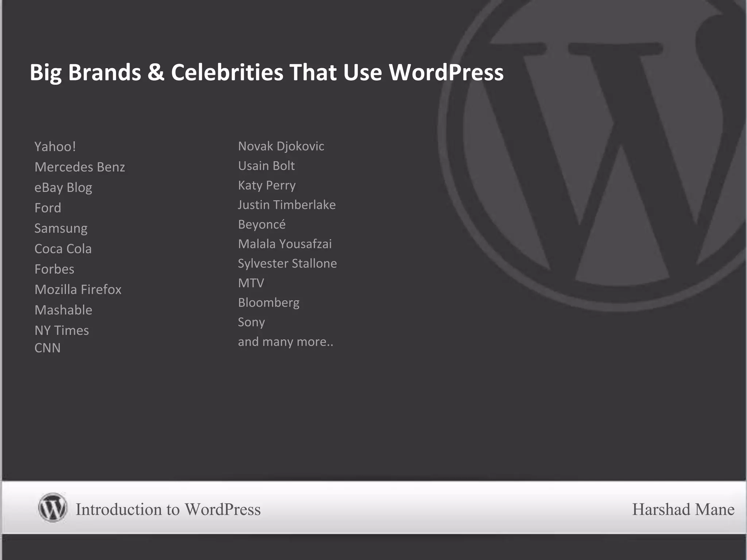Screen dimensions: 747x560
Task: Select the 'Mercedes Benz' list entry
Action: pyautogui.click(x=80, y=167)
